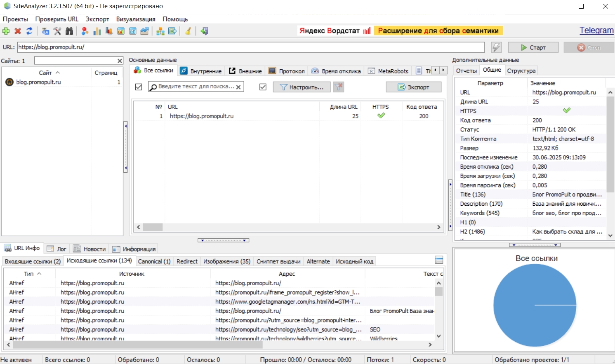
Task: Click the red X delete project icon
Action: click(x=18, y=31)
